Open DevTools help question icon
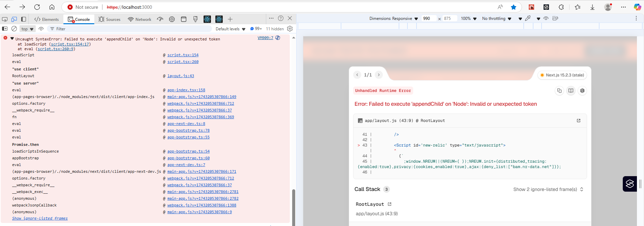Viewport: 644px width, 226px height. click(281, 18)
